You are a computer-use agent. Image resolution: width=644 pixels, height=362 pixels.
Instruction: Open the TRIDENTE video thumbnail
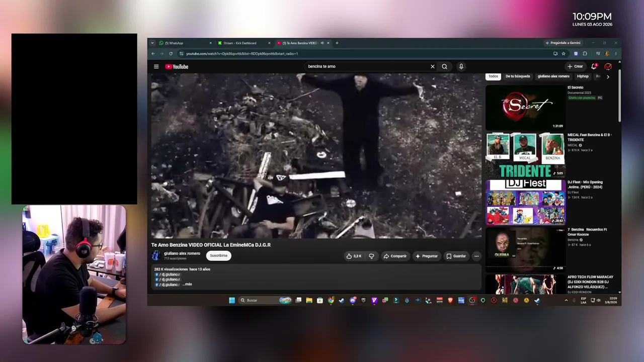coord(525,155)
